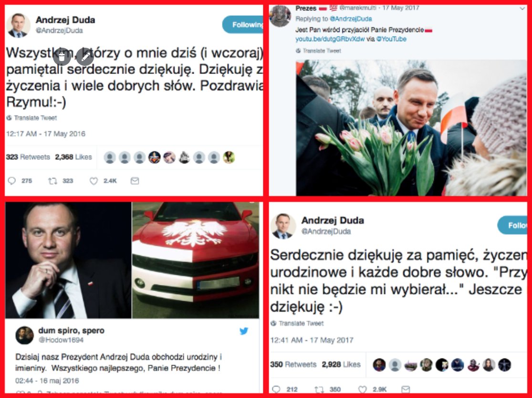Click Translate Tweet under 2016 tweet
This screenshot has height=398, width=532.
pos(31,118)
